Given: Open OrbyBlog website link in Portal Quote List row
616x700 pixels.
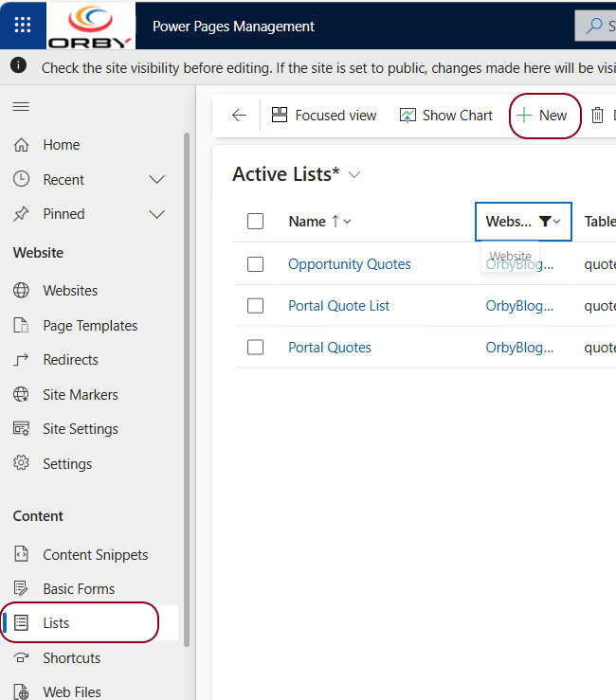Looking at the screenshot, I should pos(519,306).
